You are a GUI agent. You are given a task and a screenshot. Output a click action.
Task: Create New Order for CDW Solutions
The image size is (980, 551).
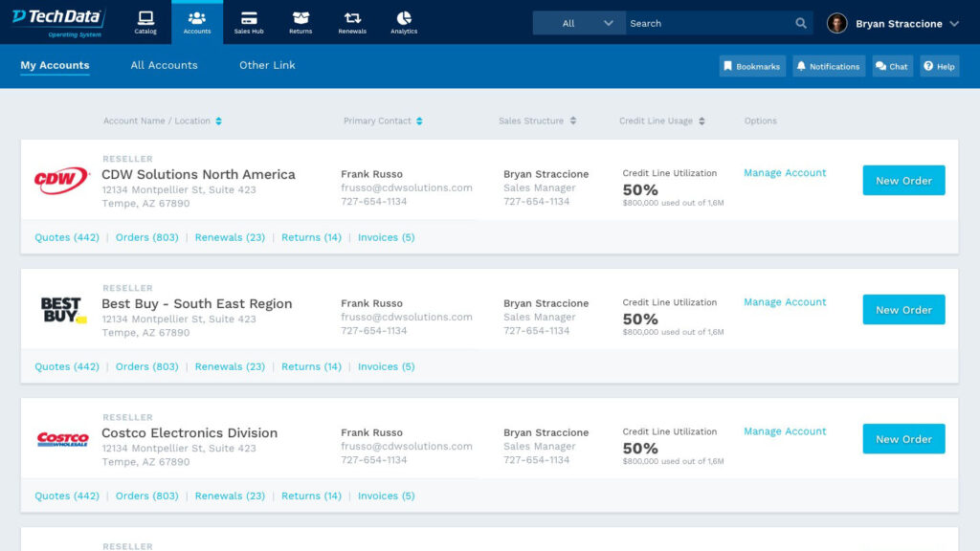[x=903, y=181]
